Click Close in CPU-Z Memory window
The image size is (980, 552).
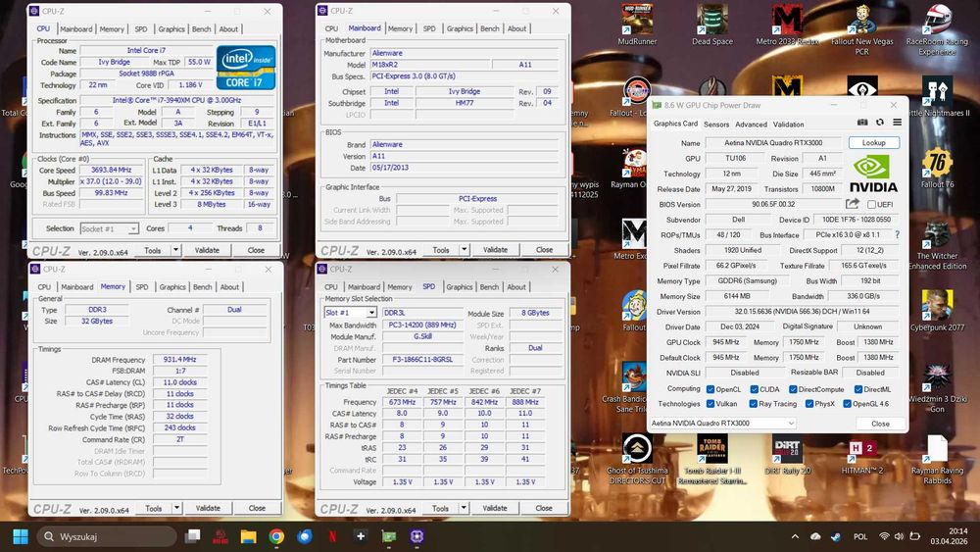[x=257, y=508]
